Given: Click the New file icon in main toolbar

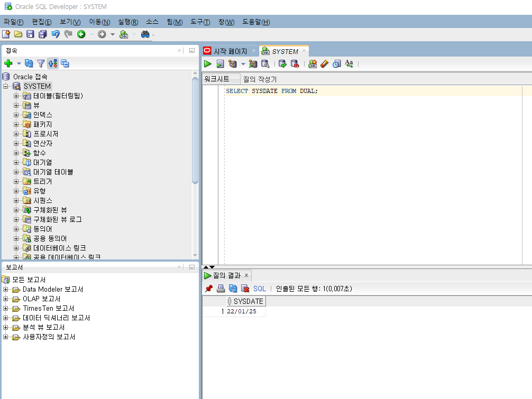Looking at the screenshot, I should [x=6, y=34].
